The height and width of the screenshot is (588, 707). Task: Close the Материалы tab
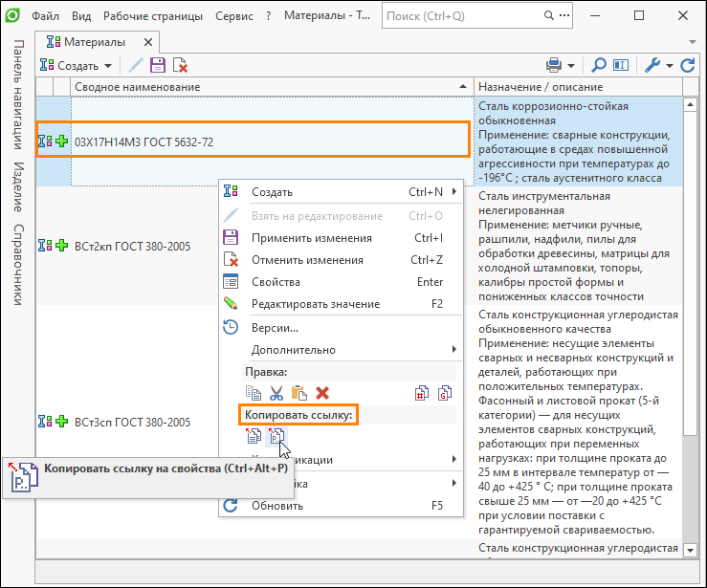148,42
